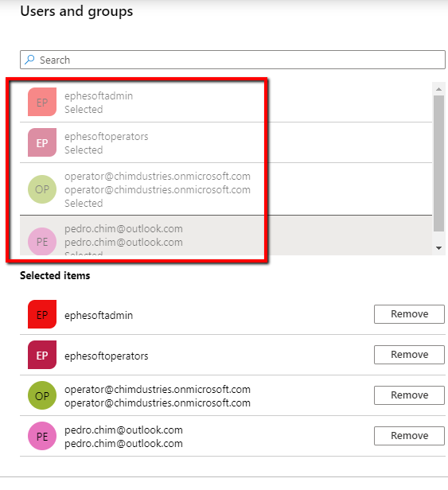Screen dimensions: 448x490
Task: Click the magnifier search icon
Action: pos(29,60)
